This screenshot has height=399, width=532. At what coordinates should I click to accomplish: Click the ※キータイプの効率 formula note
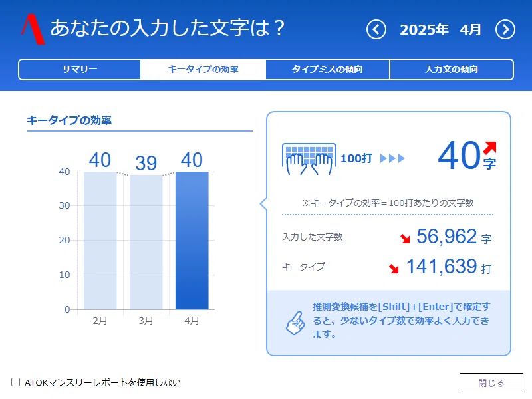388,203
